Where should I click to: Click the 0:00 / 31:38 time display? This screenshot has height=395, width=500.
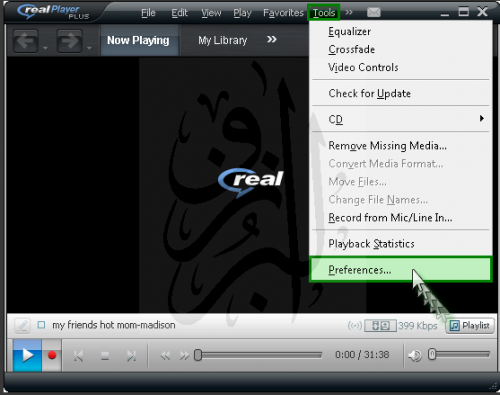[362, 355]
